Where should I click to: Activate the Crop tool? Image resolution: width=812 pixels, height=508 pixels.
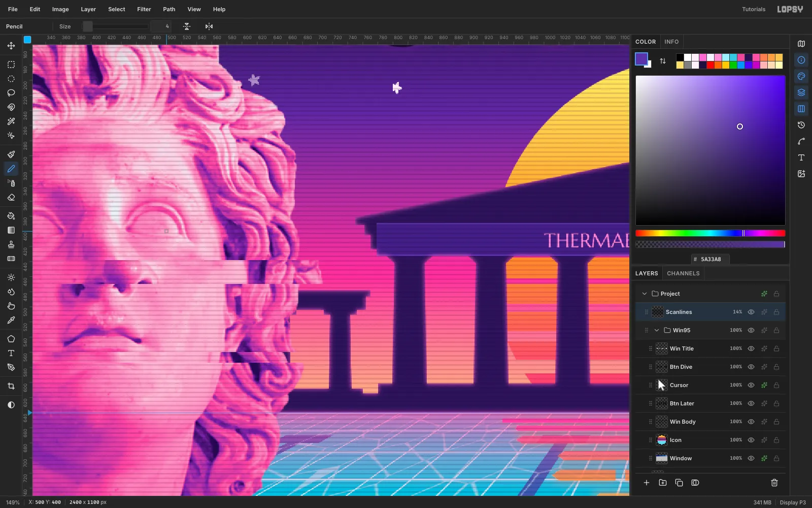[11, 386]
